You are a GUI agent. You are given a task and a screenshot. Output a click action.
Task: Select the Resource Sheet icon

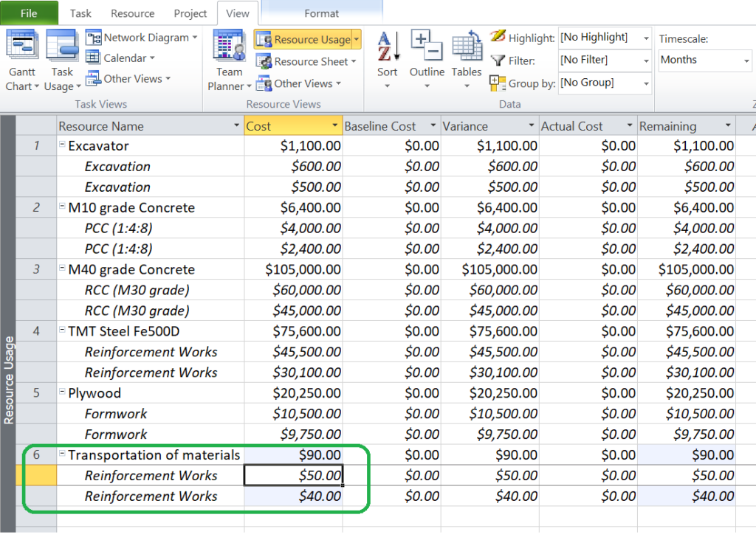(264, 62)
